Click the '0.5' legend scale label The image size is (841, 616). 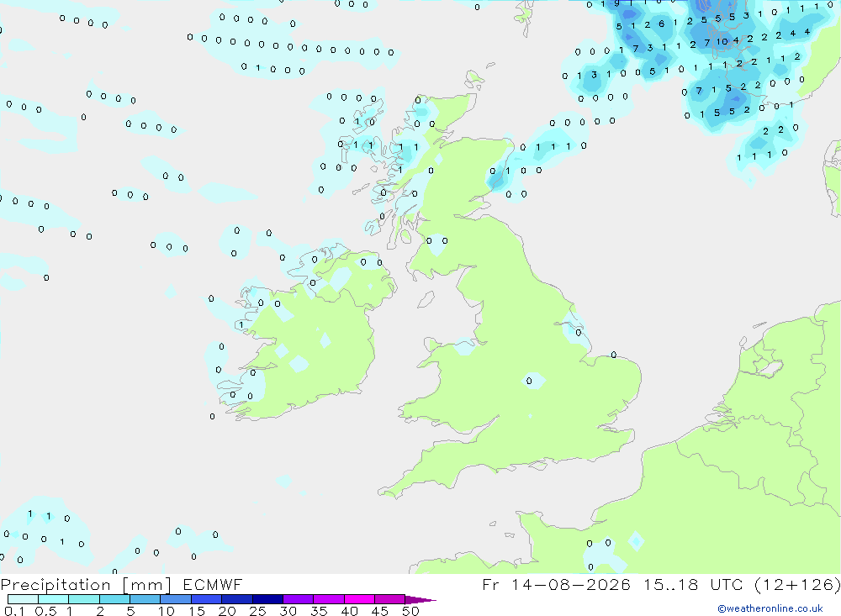[x=46, y=611]
